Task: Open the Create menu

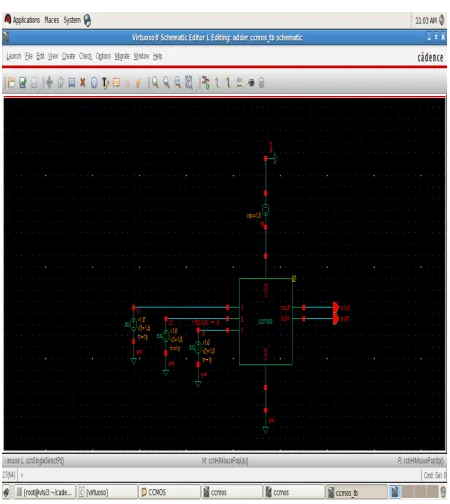Action: pyautogui.click(x=68, y=56)
